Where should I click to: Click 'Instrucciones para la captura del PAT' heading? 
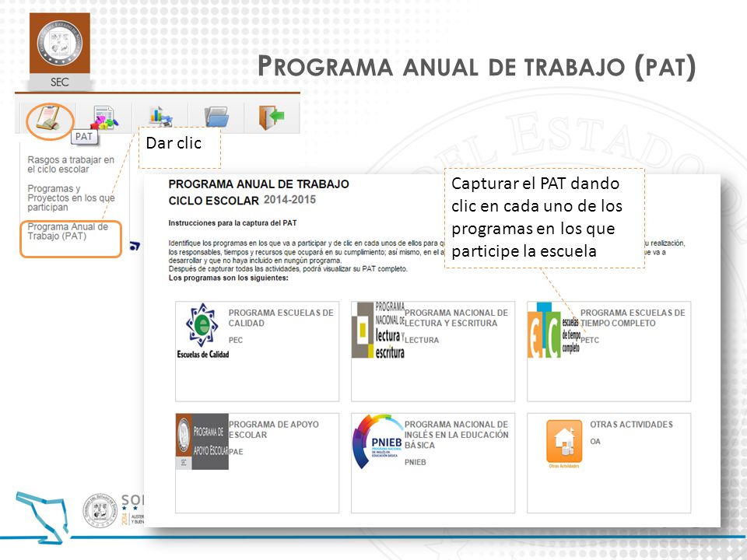233,223
